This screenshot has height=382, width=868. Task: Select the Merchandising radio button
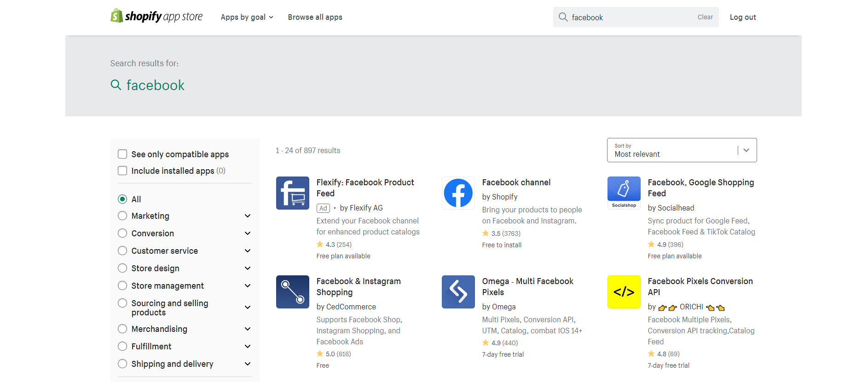pyautogui.click(x=122, y=329)
